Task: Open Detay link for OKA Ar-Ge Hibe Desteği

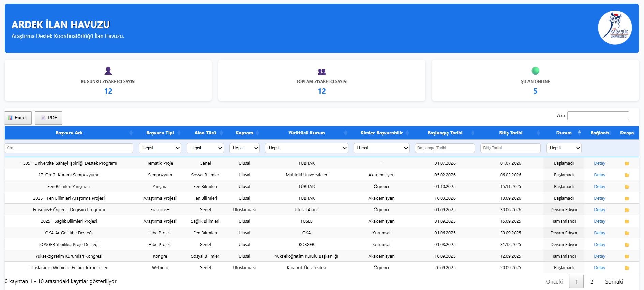Action: [599, 233]
